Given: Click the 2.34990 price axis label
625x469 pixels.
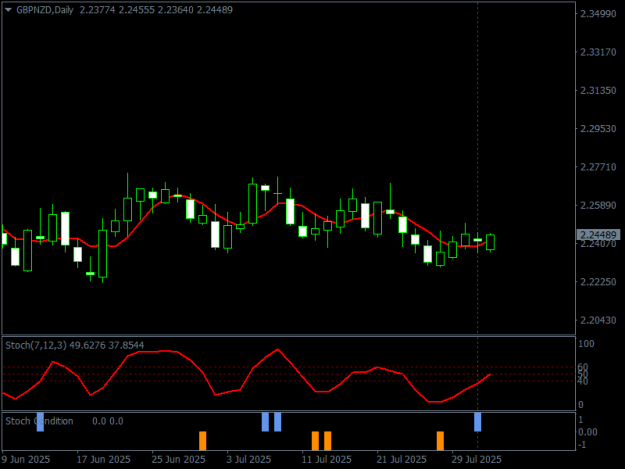Looking at the screenshot, I should point(598,14).
